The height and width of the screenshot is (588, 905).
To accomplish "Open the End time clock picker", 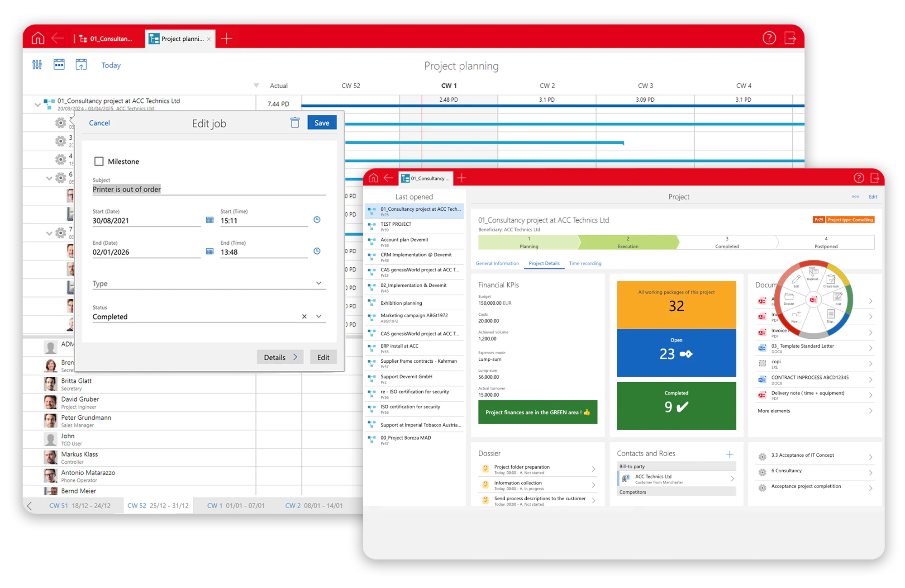I will pyautogui.click(x=317, y=251).
